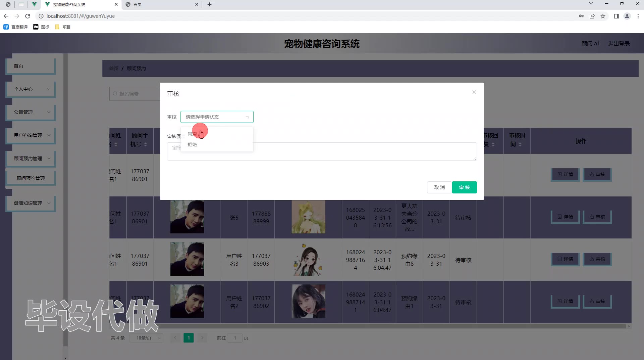Click the 预约缘由8 table cell
The height and width of the screenshot is (360, 644).
pyautogui.click(x=409, y=260)
